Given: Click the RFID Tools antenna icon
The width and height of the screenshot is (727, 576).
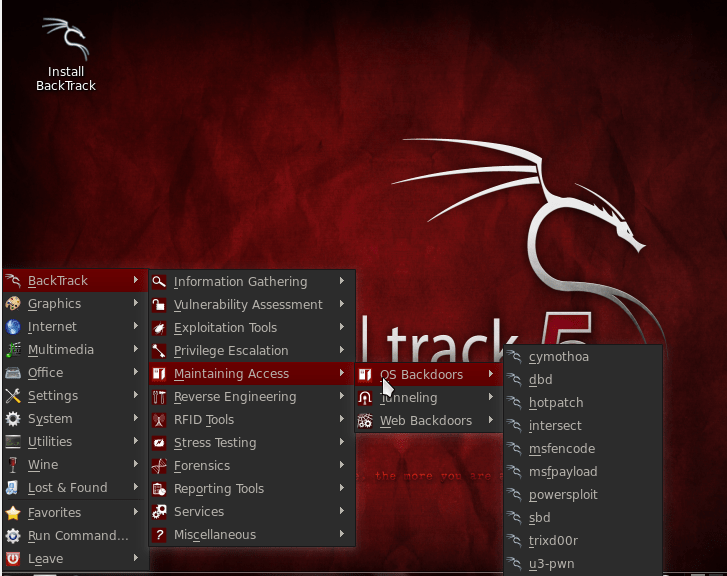Looking at the screenshot, I should click(x=159, y=420).
